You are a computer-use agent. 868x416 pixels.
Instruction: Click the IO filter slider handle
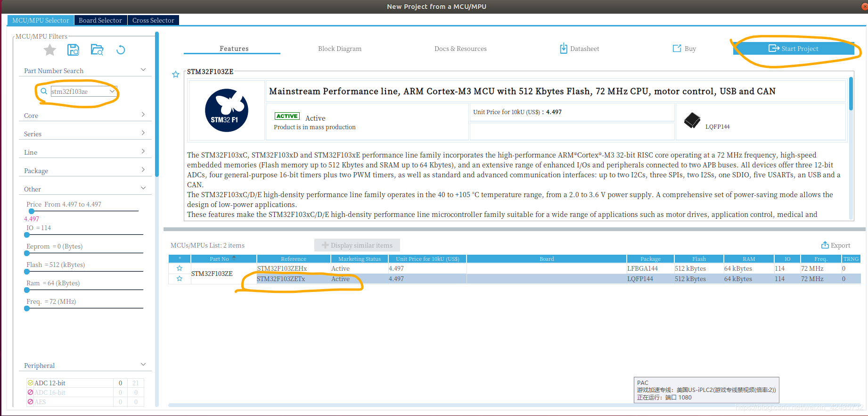27,234
